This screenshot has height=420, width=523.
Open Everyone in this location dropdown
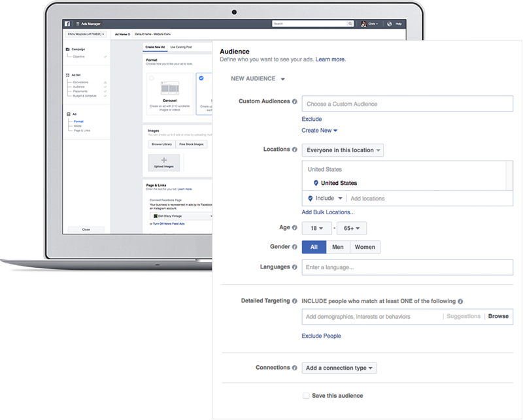(x=343, y=150)
